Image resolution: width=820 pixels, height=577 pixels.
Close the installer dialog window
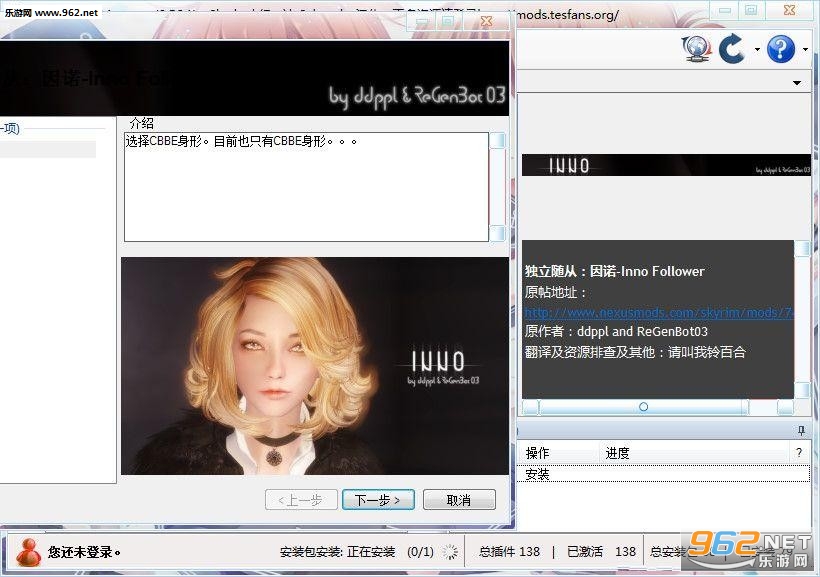(x=486, y=20)
